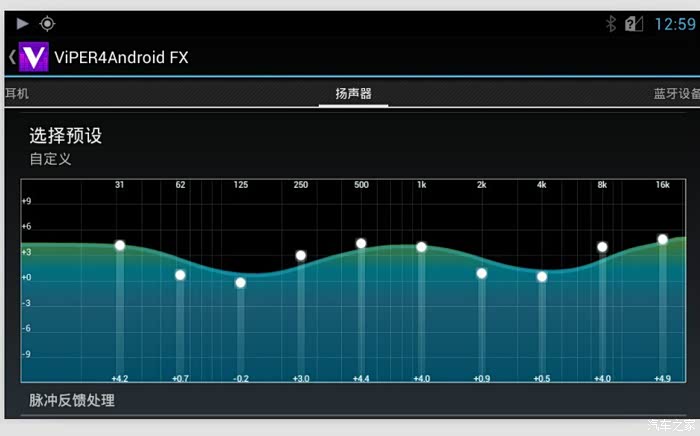Open the 选择预设 preset selector
Image resolution: width=700 pixels, height=436 pixels.
pos(66,136)
